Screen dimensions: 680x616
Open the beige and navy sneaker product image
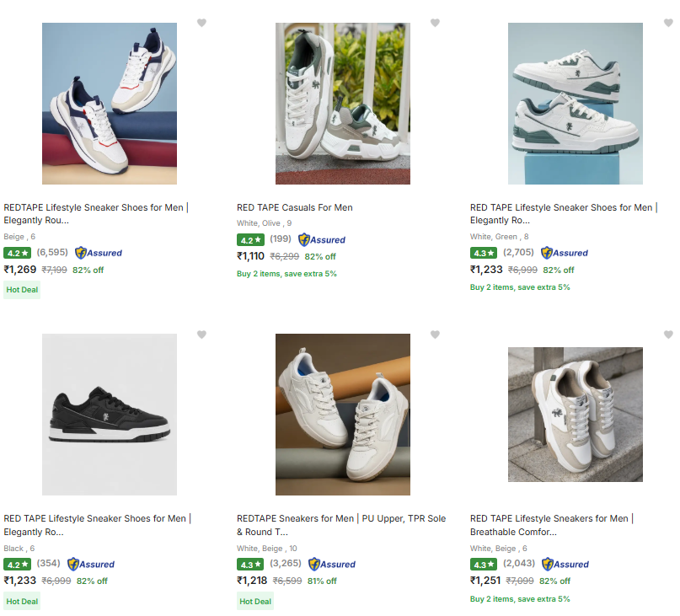[110, 104]
